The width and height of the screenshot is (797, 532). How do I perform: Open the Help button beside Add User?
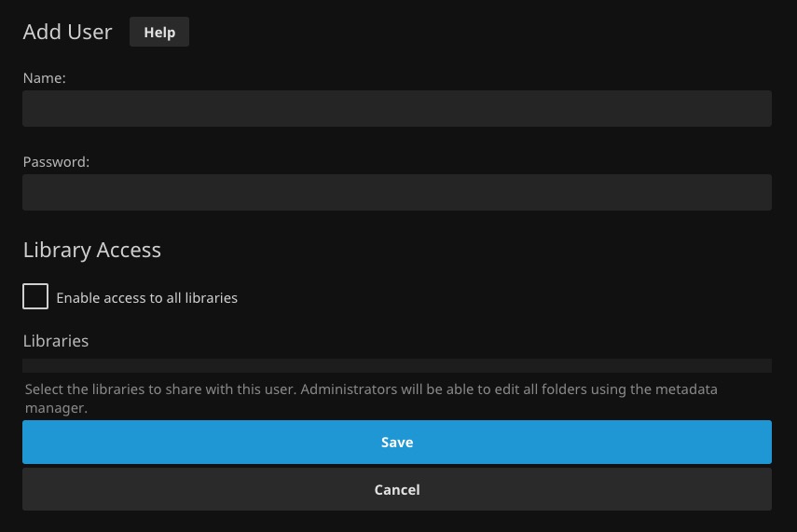click(x=159, y=32)
